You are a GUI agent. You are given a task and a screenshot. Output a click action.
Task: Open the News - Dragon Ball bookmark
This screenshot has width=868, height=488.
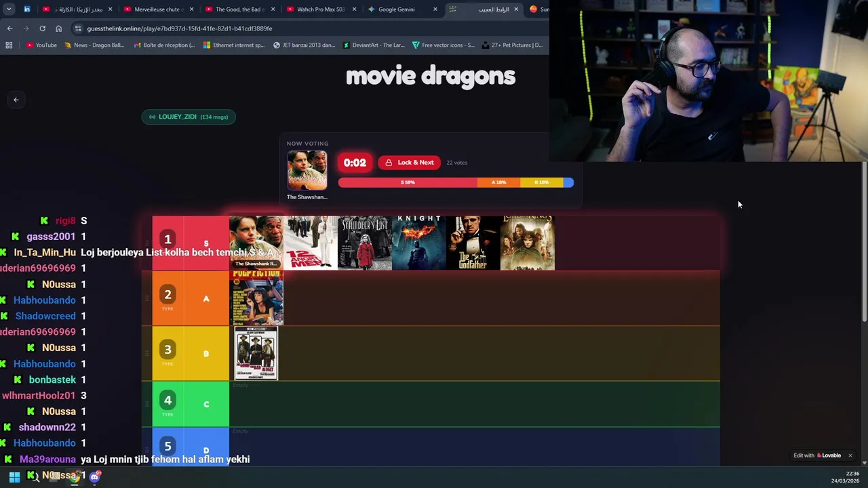(x=94, y=45)
